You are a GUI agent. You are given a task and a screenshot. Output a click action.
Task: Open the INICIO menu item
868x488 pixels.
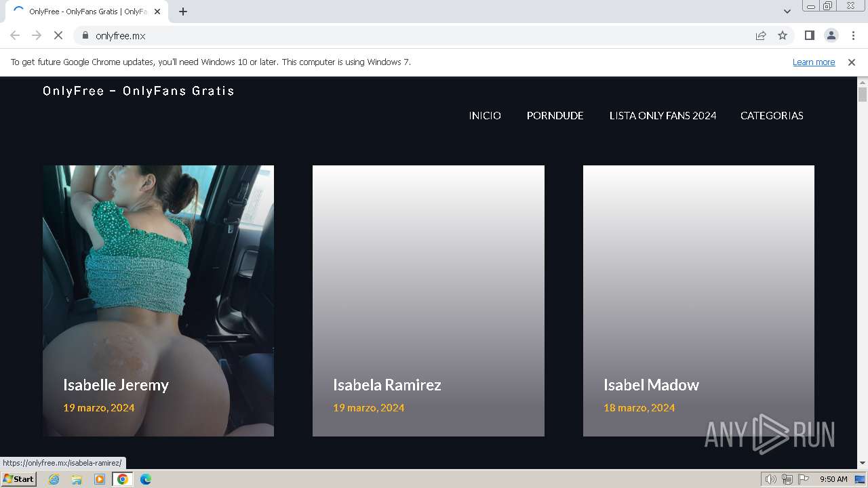coord(485,116)
